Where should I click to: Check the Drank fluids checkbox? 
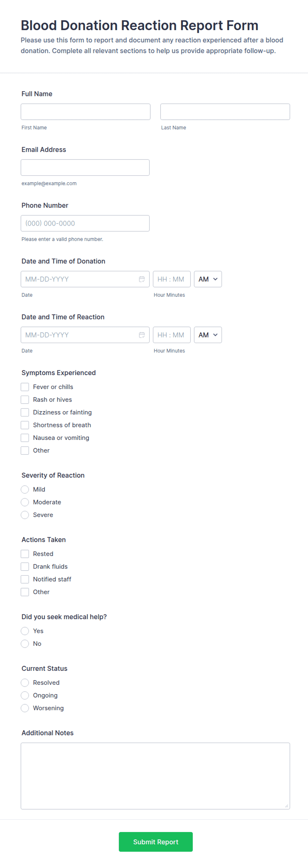coord(25,566)
